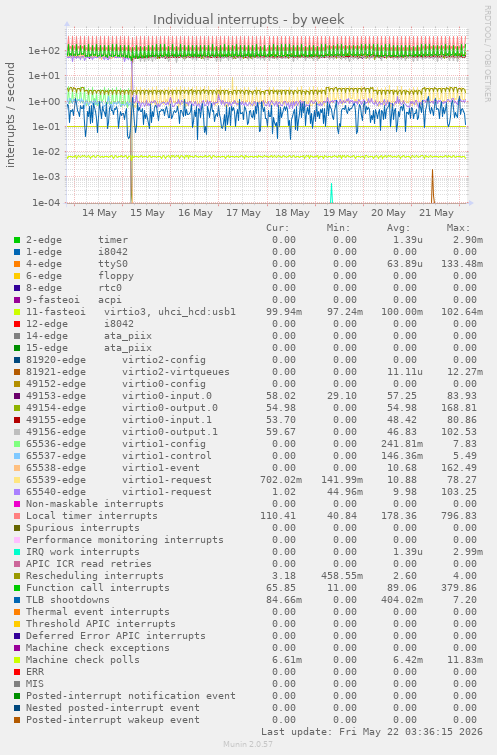Click the Munin 2.0.57 footer text

(x=248, y=744)
